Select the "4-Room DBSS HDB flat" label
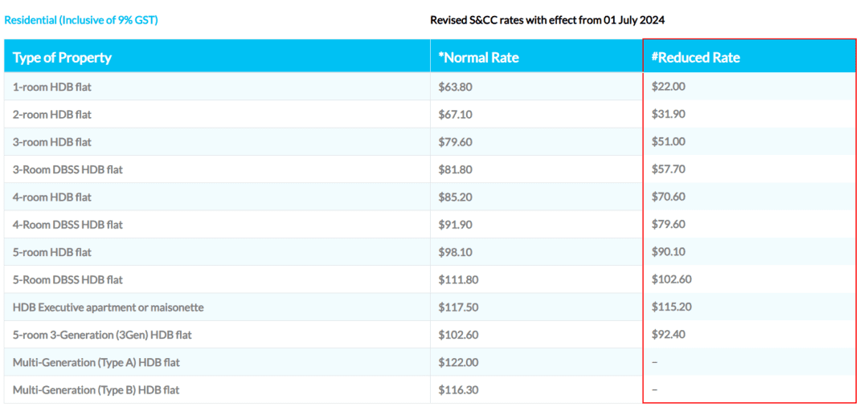 pos(68,225)
